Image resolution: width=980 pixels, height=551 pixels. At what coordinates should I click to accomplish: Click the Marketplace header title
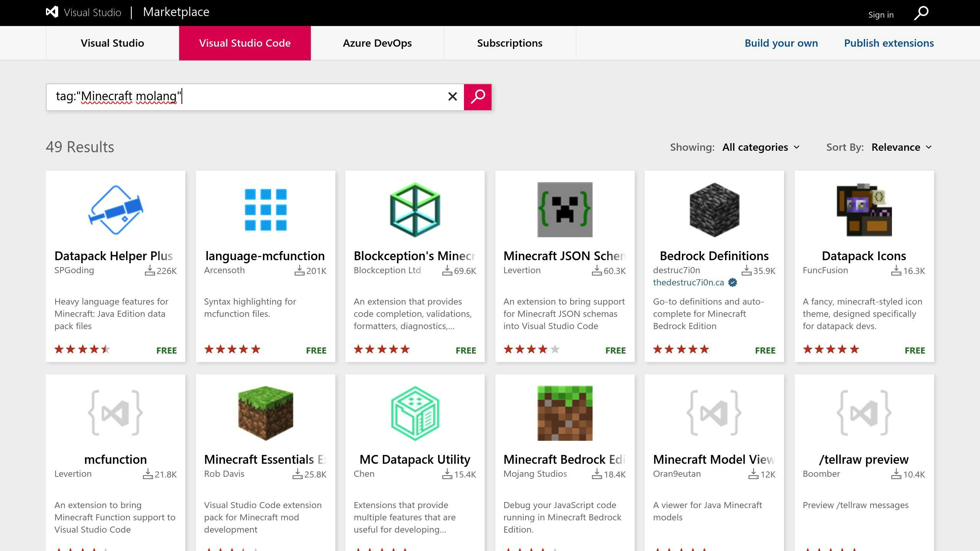pyautogui.click(x=176, y=12)
